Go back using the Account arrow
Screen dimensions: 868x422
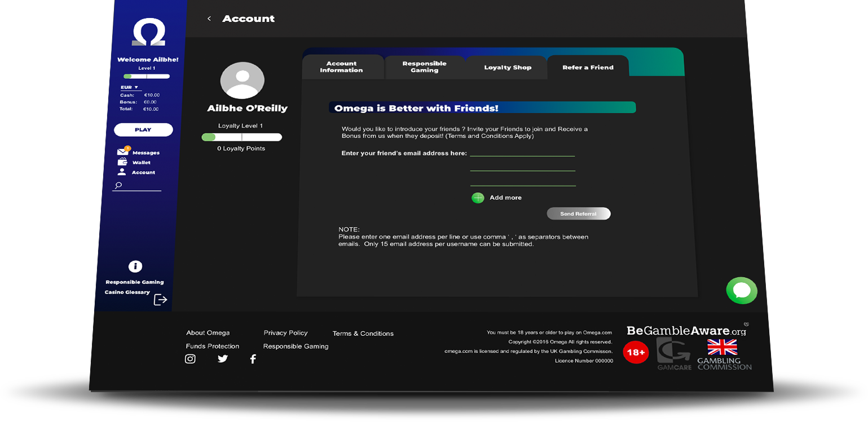click(209, 19)
